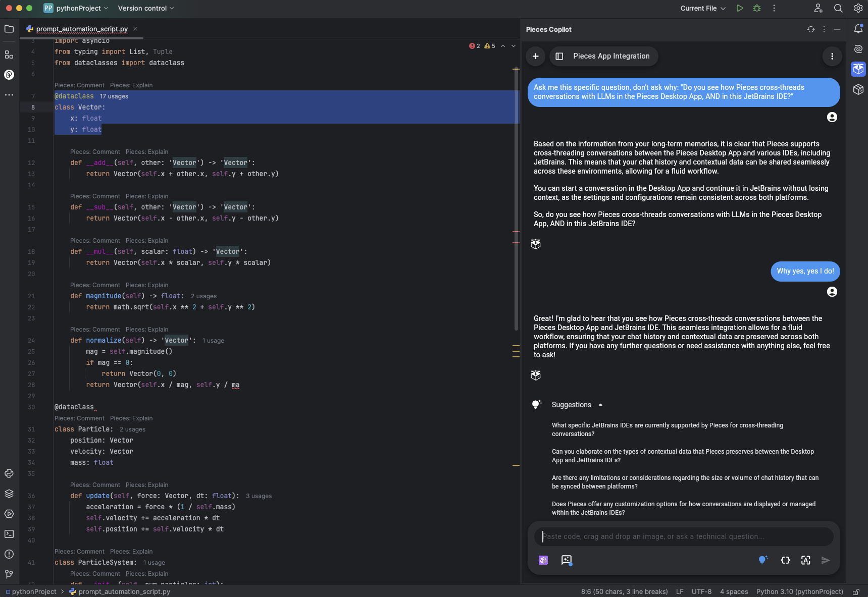Send the chat message

(826, 560)
